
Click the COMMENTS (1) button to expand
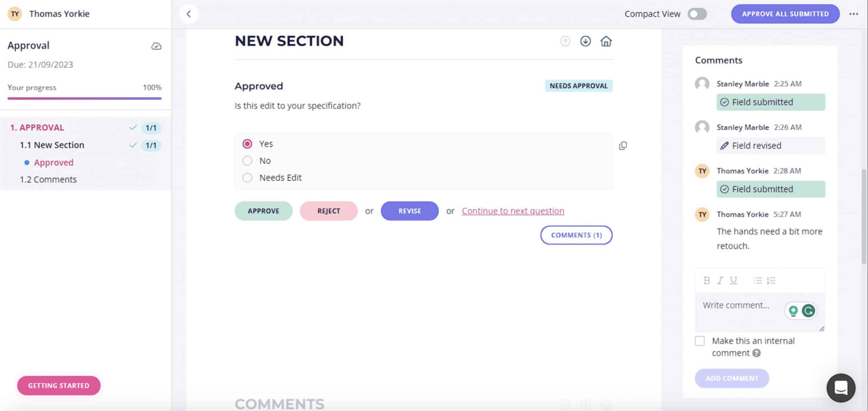(576, 234)
